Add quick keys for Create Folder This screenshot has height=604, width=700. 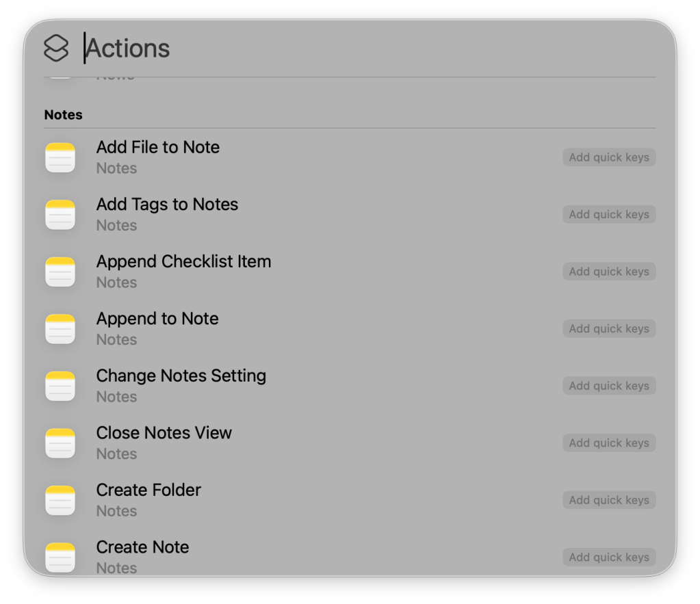pyautogui.click(x=608, y=500)
